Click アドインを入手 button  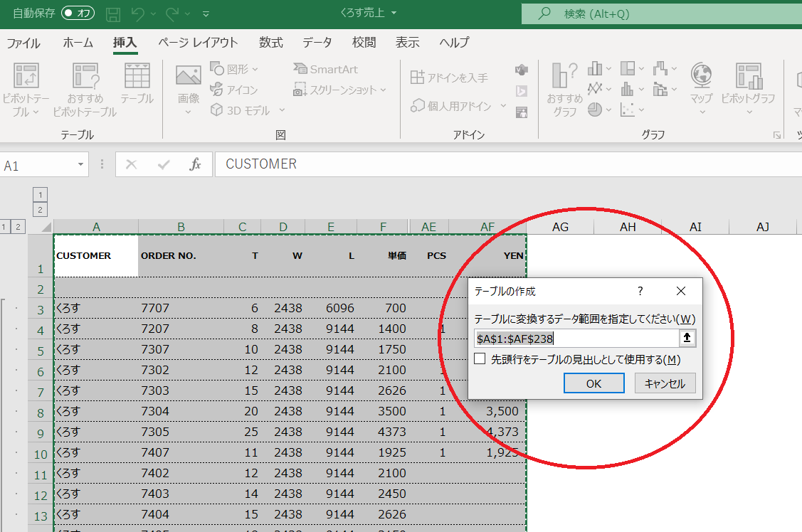coord(449,77)
